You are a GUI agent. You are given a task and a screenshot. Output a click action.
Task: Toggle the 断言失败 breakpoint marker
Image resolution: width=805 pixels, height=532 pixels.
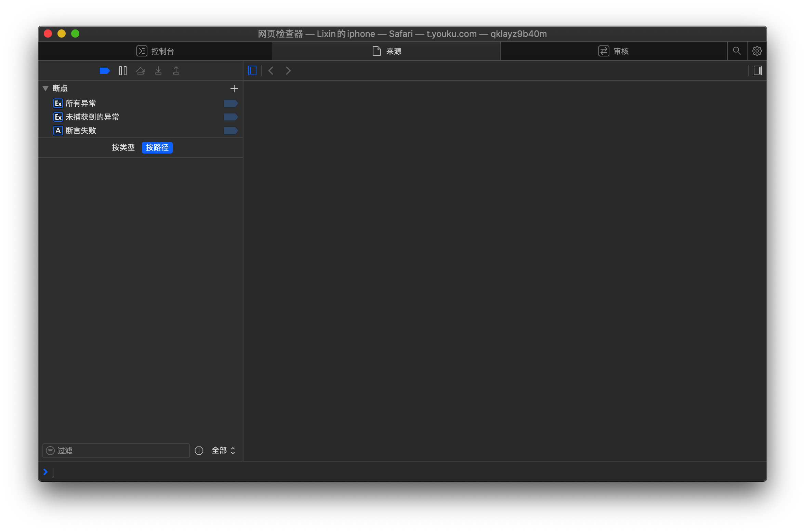pyautogui.click(x=231, y=131)
